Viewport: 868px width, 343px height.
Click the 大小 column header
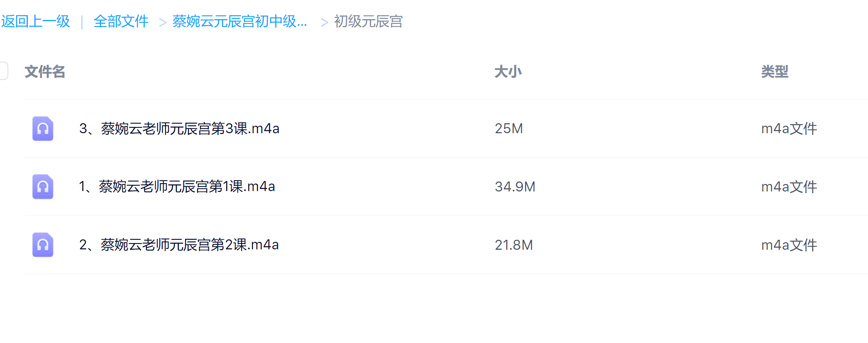[x=508, y=72]
